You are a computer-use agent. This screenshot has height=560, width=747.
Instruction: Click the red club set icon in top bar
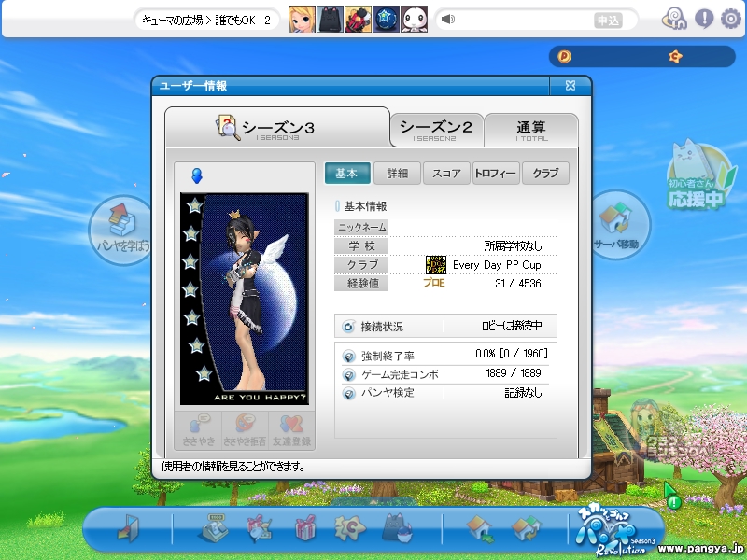(x=358, y=19)
